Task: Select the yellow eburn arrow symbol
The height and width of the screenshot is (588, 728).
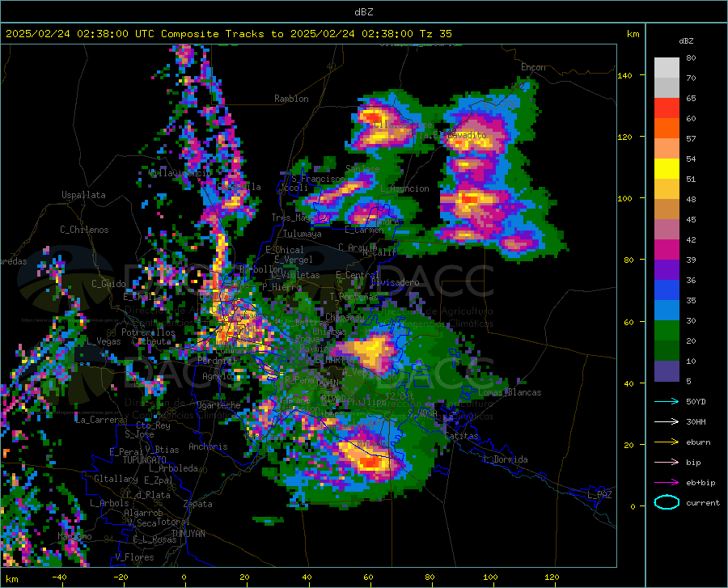Action: pos(667,442)
